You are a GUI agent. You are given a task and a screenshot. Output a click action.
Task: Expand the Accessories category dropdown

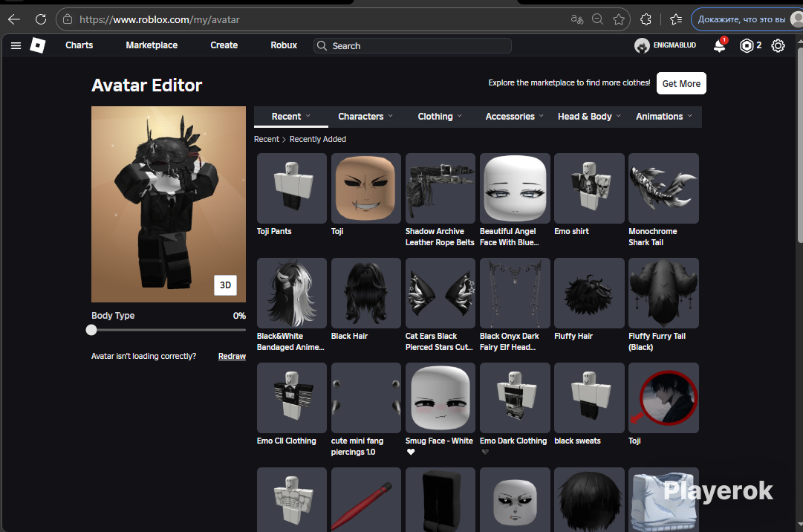tap(514, 117)
